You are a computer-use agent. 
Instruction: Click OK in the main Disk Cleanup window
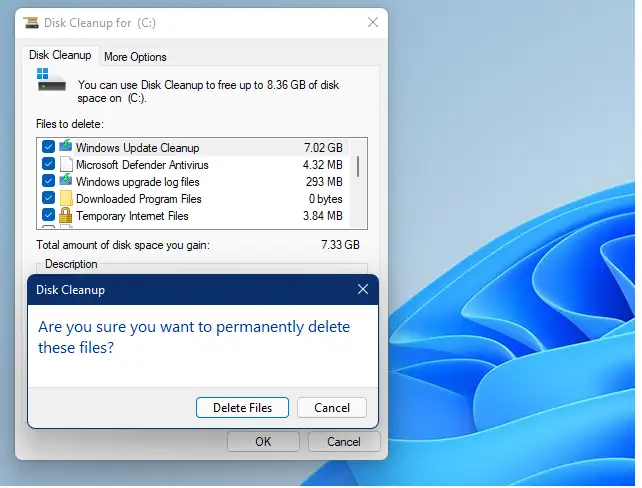[263, 442]
